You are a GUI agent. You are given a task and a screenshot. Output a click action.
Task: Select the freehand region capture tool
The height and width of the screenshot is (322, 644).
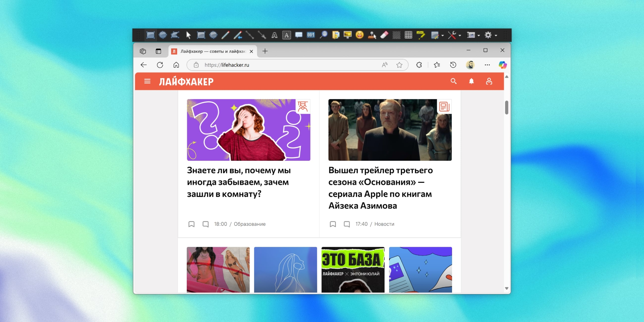pyautogui.click(x=175, y=35)
